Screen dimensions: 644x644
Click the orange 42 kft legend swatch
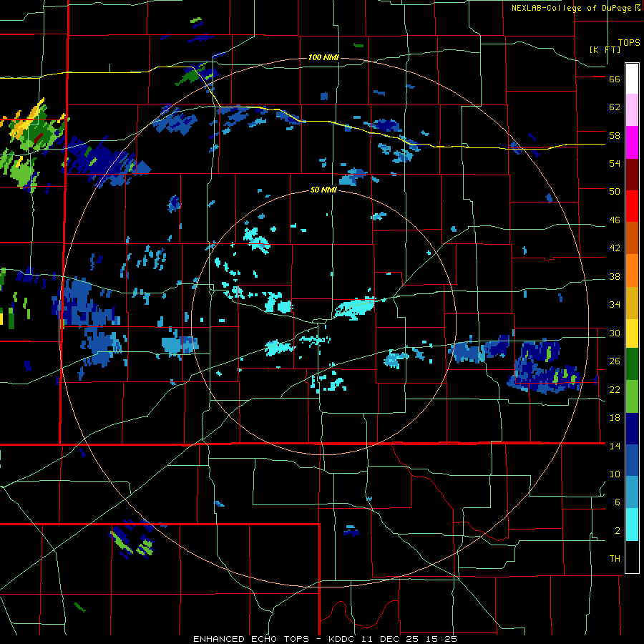(x=632, y=270)
